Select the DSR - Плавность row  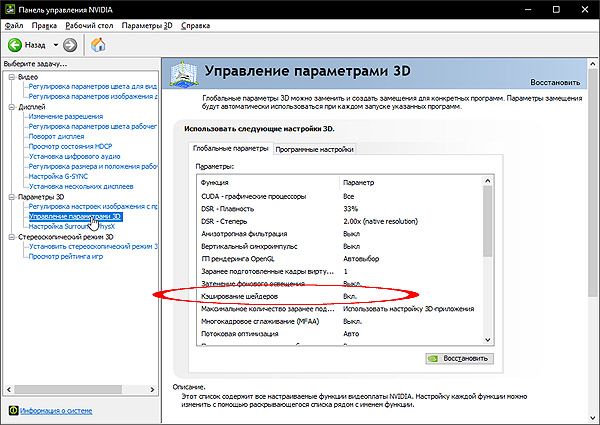pyautogui.click(x=340, y=209)
